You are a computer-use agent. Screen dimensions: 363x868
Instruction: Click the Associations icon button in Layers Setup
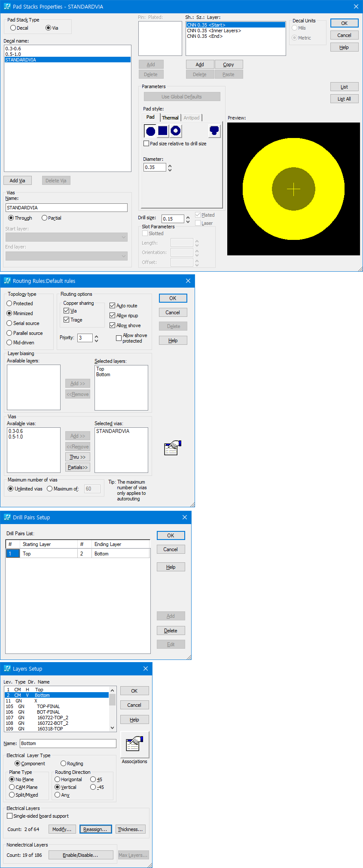(134, 744)
